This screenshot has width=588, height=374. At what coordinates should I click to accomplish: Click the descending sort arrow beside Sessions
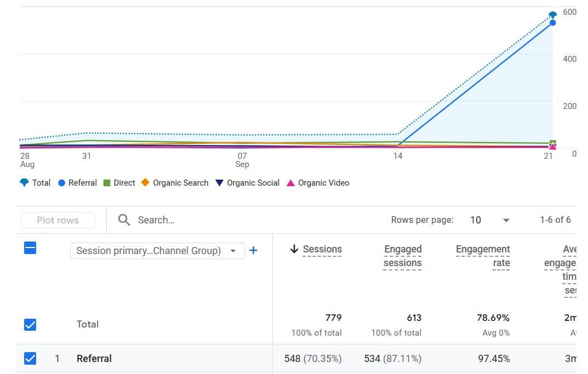tap(294, 249)
